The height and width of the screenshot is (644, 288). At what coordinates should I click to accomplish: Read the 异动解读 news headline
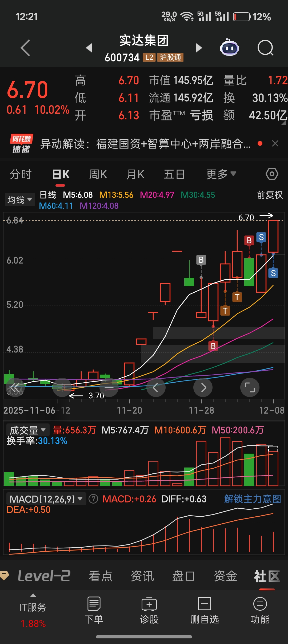[x=145, y=144]
